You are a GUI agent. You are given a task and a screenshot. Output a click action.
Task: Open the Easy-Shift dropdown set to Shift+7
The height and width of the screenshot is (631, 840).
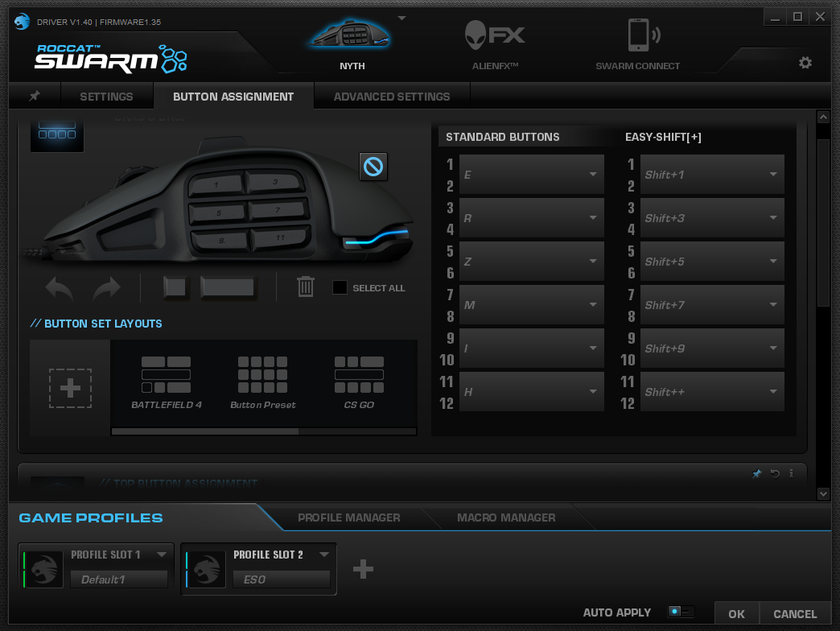[712, 304]
